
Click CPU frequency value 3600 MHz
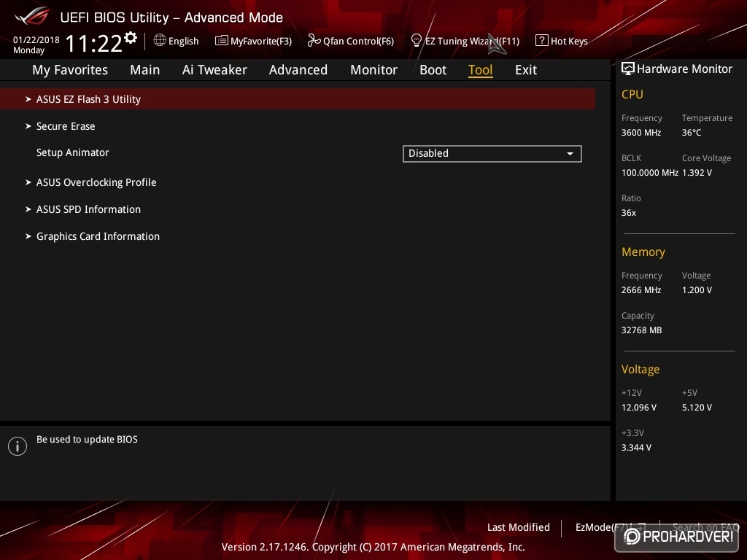click(641, 133)
